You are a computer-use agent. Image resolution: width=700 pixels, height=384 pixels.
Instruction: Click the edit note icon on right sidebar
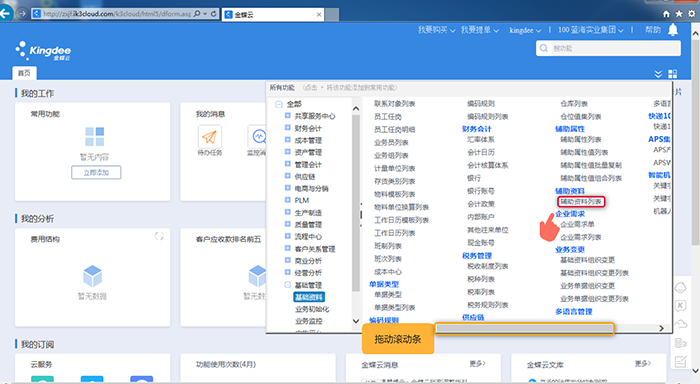click(x=680, y=362)
